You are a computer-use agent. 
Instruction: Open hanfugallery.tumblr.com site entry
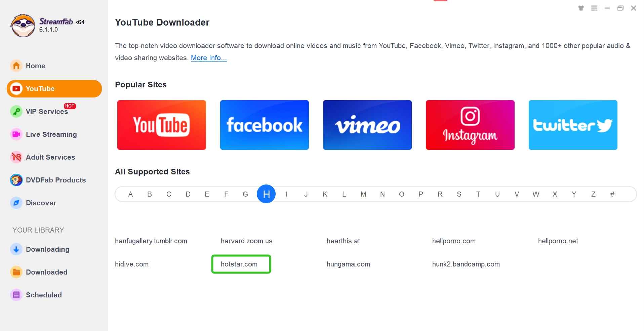pyautogui.click(x=151, y=241)
